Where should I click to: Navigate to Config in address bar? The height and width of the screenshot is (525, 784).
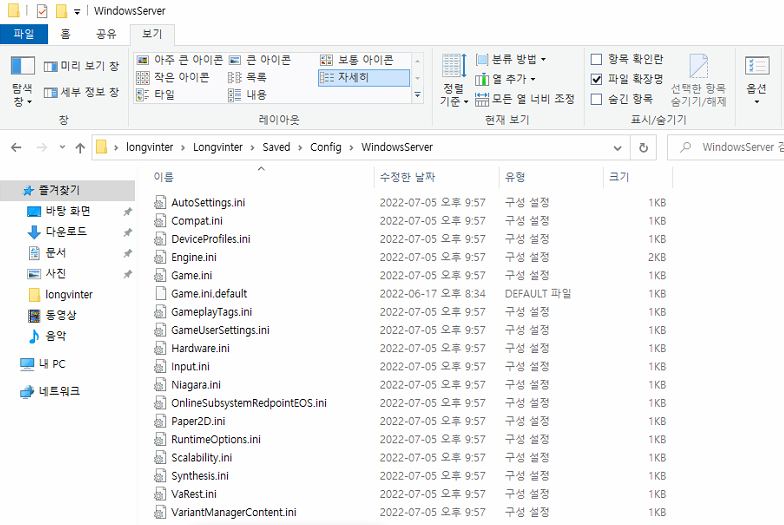point(326,148)
